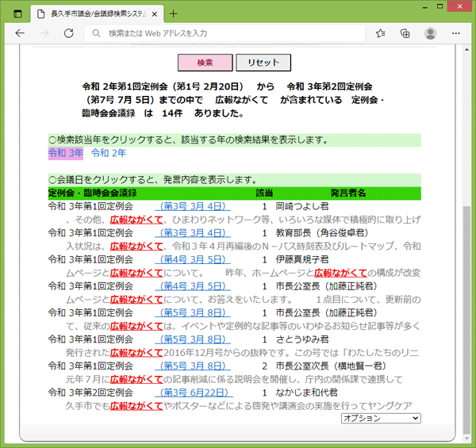Image resolution: width=476 pixels, height=448 pixels.
Task: Open the favorites star icon
Action: point(381,33)
